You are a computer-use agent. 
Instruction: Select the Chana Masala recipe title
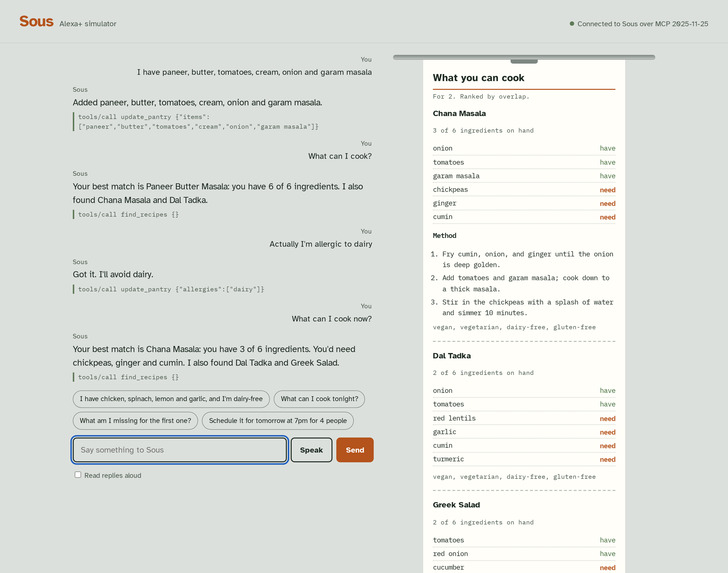(x=459, y=113)
